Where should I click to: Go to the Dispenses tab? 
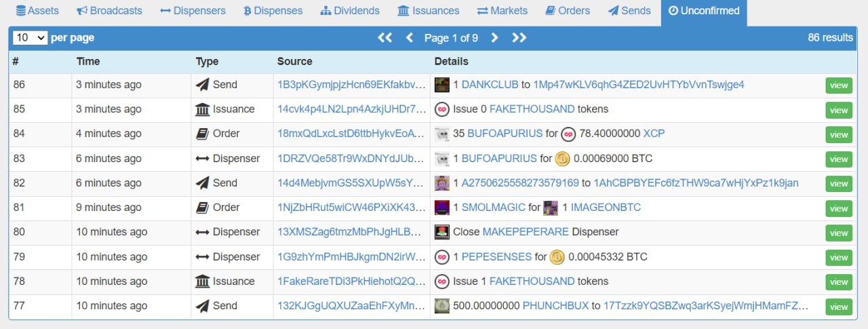click(x=273, y=11)
